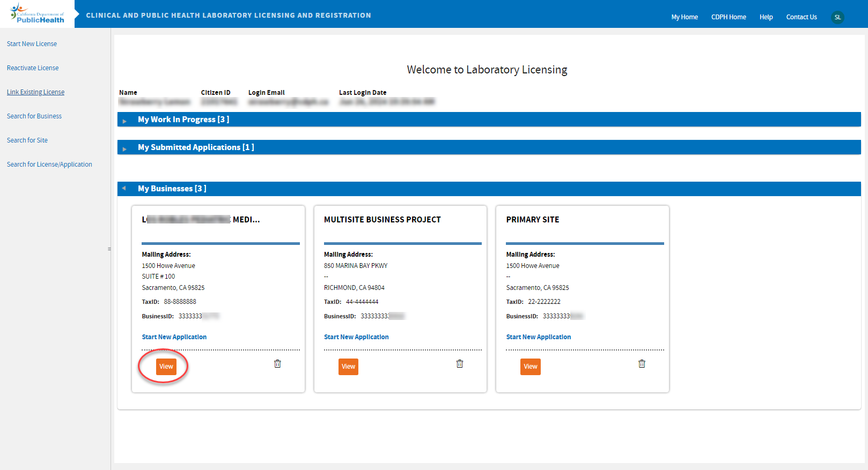Click SUITE # 100 address line
The image size is (868, 470).
[x=158, y=277]
